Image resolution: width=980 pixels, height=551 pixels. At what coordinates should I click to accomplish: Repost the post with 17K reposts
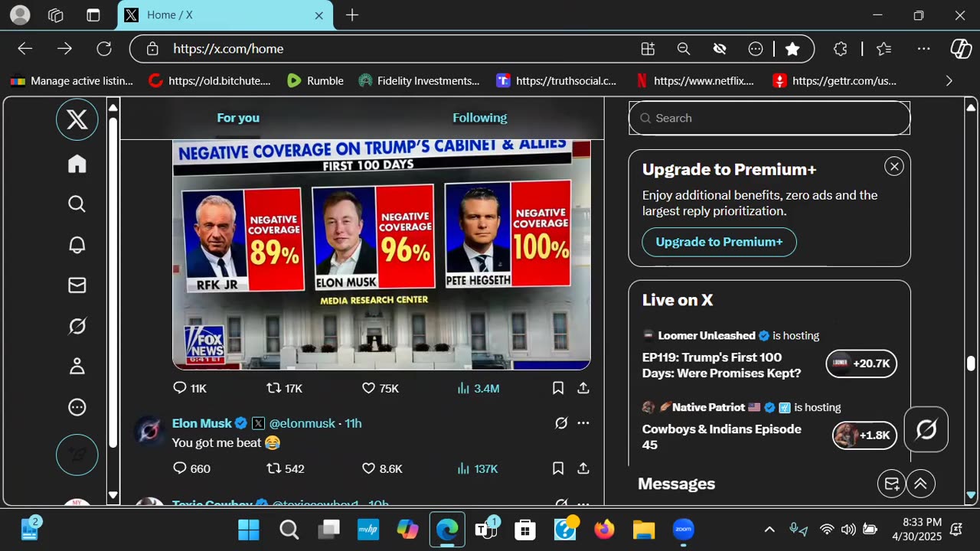[284, 388]
